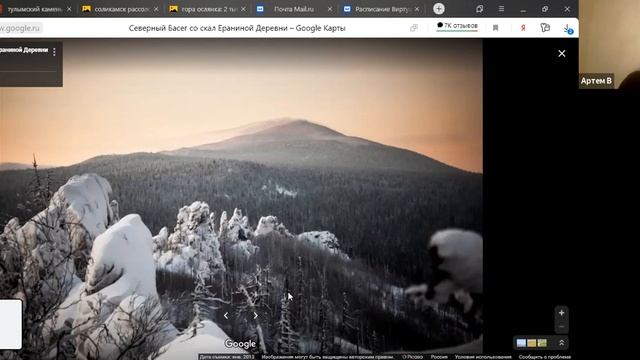Viewport: 640px width, 360px height.
Task: Open the tab groups panel icon
Action: [480, 9]
